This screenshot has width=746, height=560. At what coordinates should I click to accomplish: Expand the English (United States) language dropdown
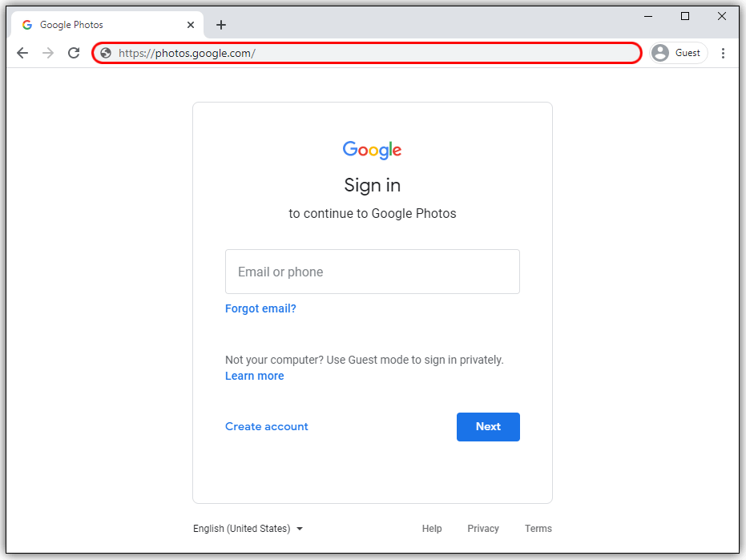248,529
